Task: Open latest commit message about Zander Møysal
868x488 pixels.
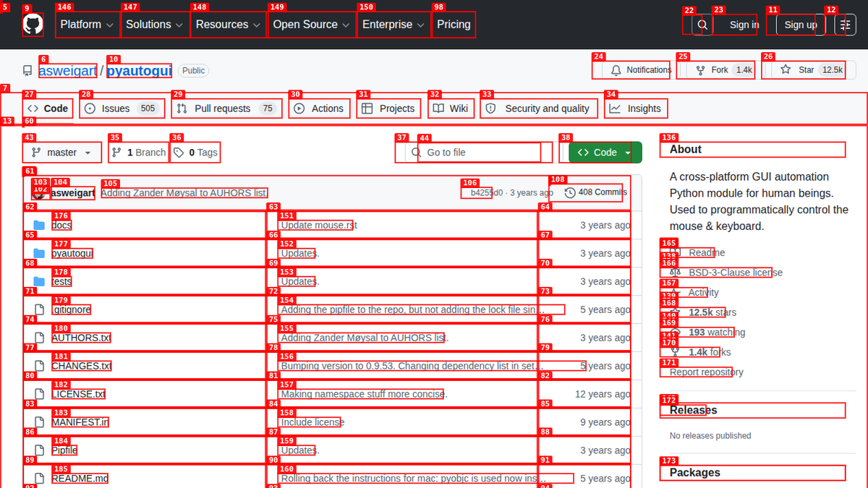Action: 184,193
